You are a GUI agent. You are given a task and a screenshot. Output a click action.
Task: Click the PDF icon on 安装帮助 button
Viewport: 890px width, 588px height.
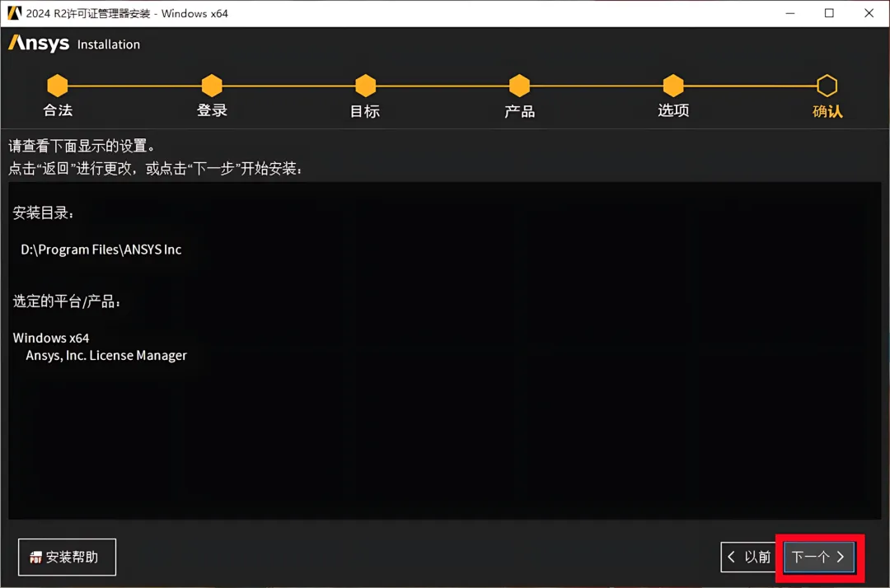click(x=35, y=558)
